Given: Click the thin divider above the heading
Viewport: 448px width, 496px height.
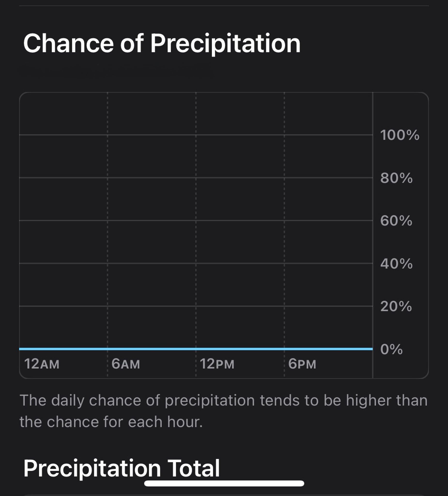Looking at the screenshot, I should coord(224,6).
